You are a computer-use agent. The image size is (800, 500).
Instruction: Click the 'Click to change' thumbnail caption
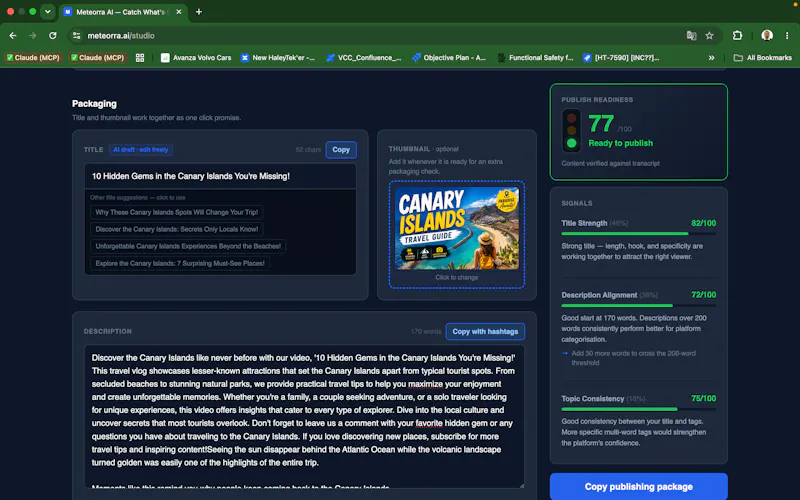pos(457,278)
